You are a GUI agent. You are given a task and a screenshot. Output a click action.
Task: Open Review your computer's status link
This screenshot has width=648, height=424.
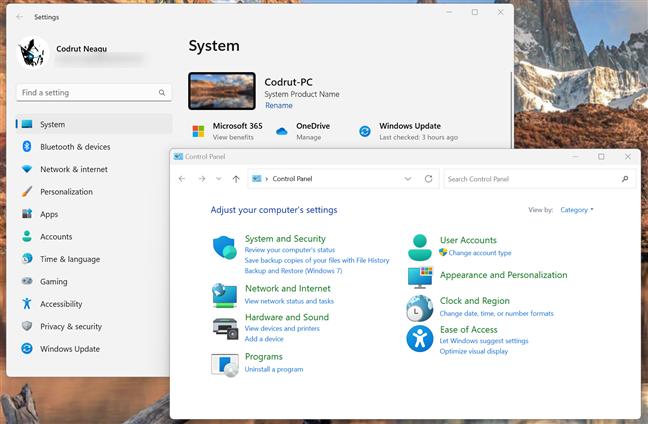(290, 250)
